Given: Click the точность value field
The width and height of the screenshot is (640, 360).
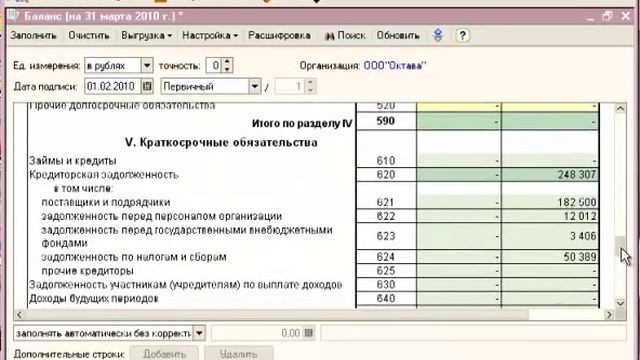Looking at the screenshot, I should click(x=214, y=65).
